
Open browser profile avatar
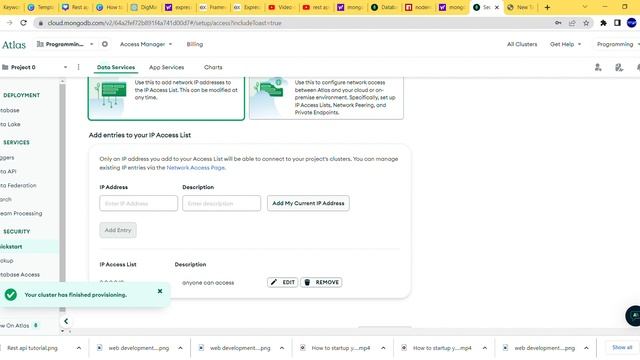coord(631,23)
